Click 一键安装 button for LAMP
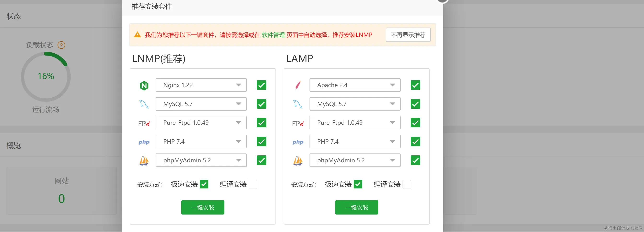The width and height of the screenshot is (644, 232). 357,207
